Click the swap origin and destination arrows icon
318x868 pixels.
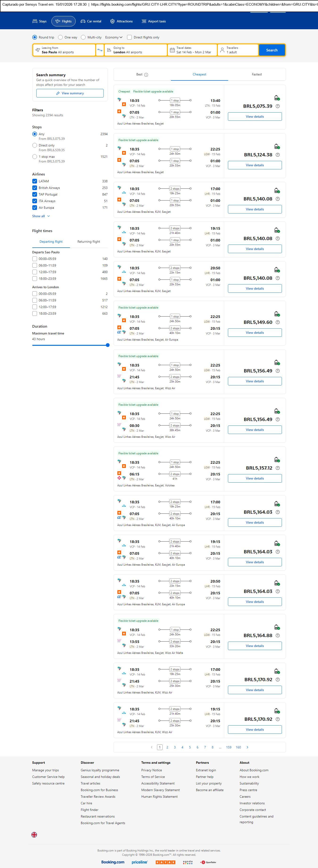click(100, 50)
